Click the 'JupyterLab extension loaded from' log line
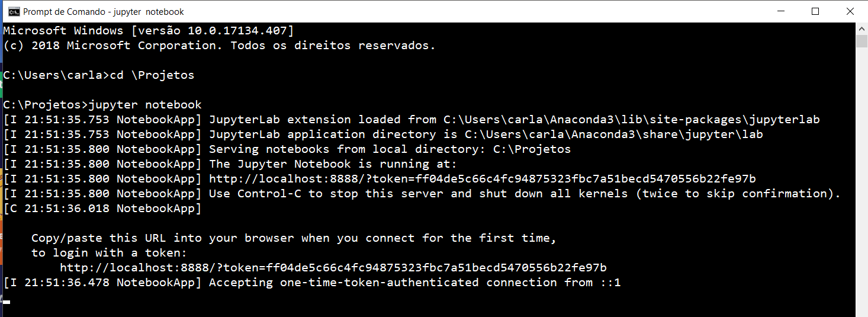 [x=412, y=120]
